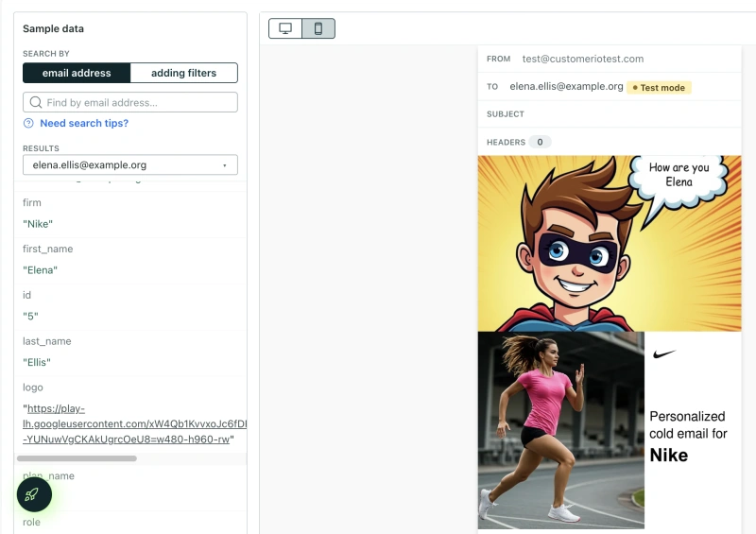Click the role attribute label

pos(31,522)
